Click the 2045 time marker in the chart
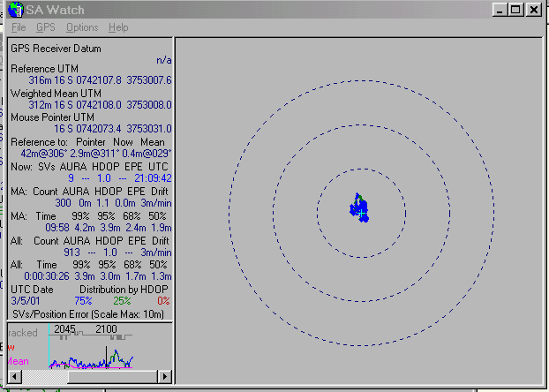Viewport: 549px width, 392px height. (x=64, y=328)
